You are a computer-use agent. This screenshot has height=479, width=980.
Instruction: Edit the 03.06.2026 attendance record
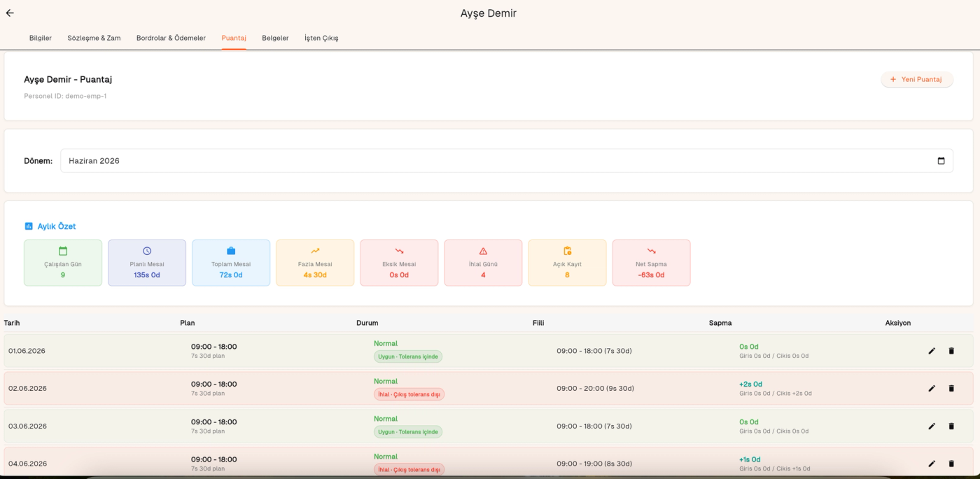(932, 426)
